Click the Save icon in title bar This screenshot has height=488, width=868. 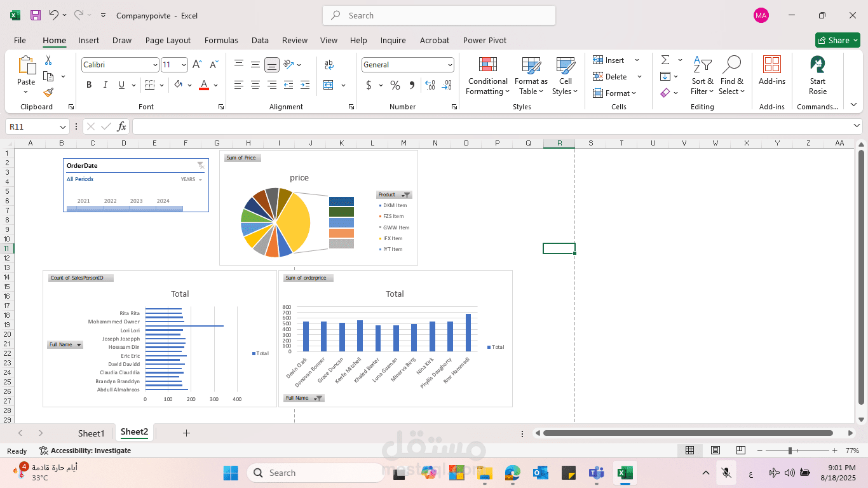[36, 15]
